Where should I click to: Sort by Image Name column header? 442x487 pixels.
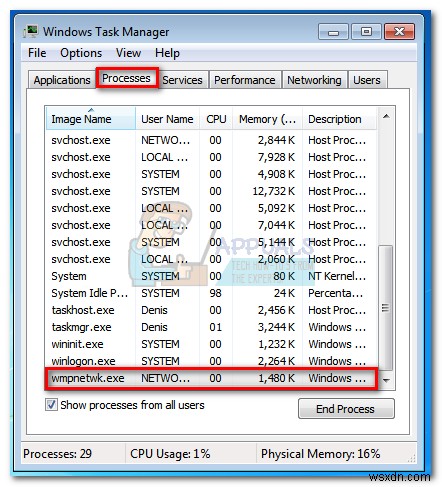90,119
